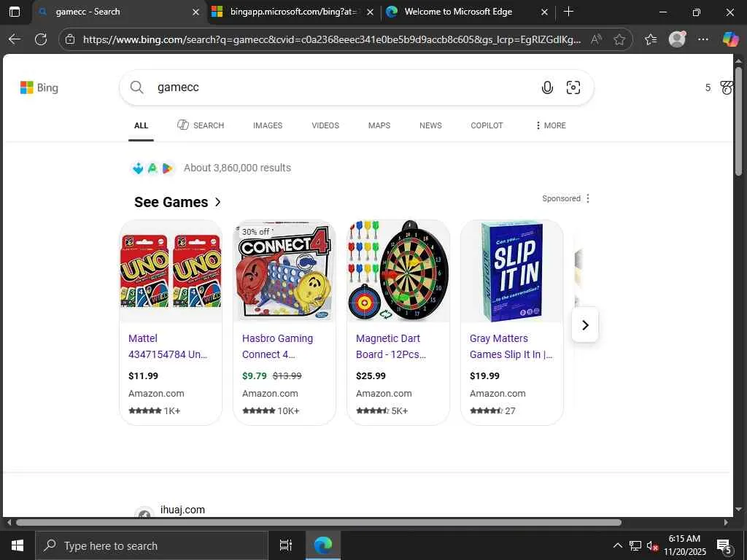Open the magnetic dart board image
747x560 pixels.
(398, 271)
